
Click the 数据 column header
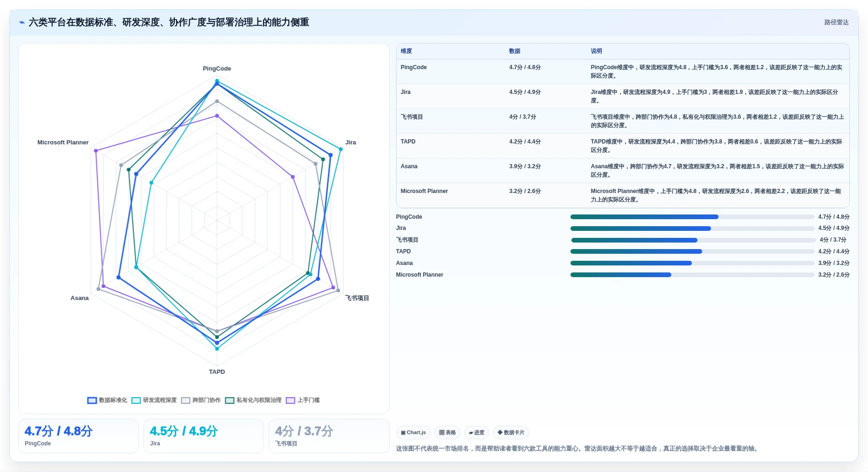[x=515, y=51]
